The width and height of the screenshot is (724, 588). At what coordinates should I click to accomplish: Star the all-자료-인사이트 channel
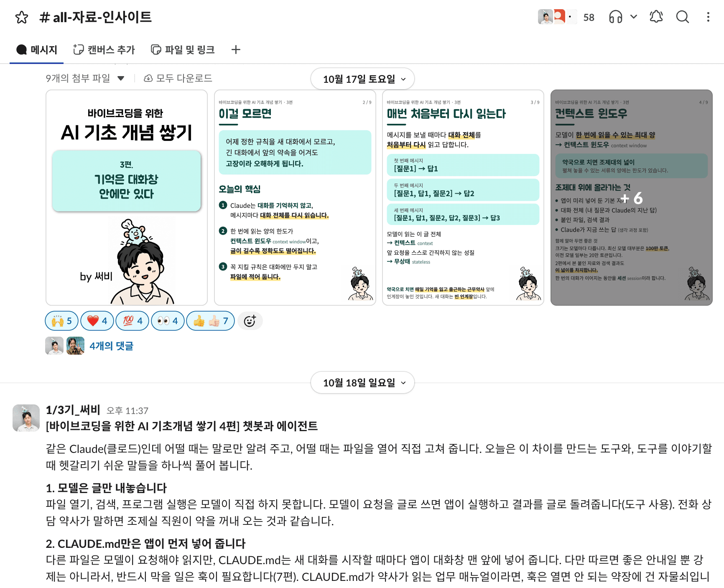point(22,17)
